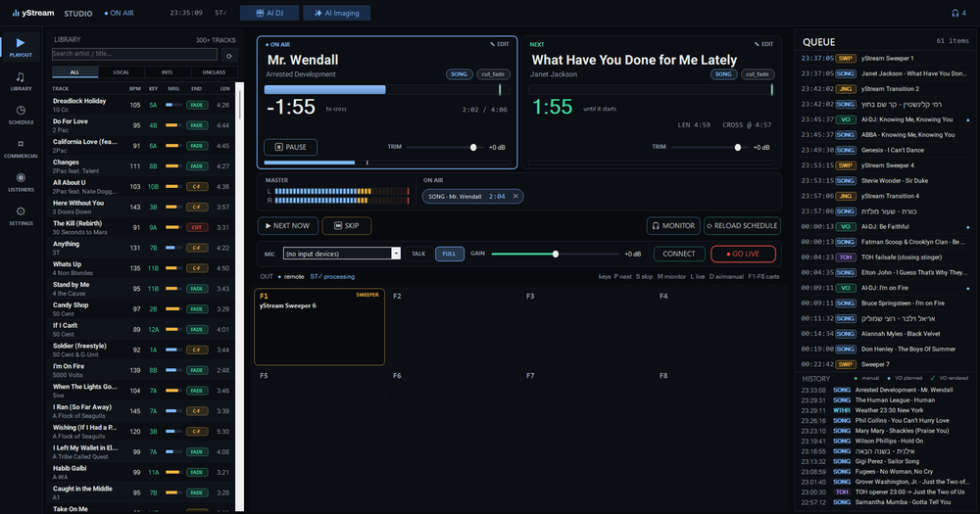980x514 pixels.
Task: Remove the Mr. Wendall on-air chip
Action: coord(515,196)
